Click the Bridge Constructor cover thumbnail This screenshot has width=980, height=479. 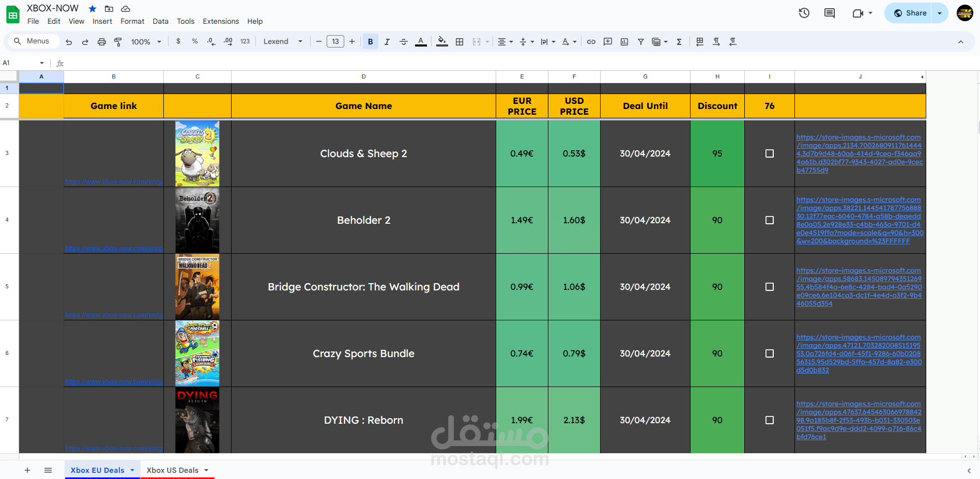coord(197,287)
